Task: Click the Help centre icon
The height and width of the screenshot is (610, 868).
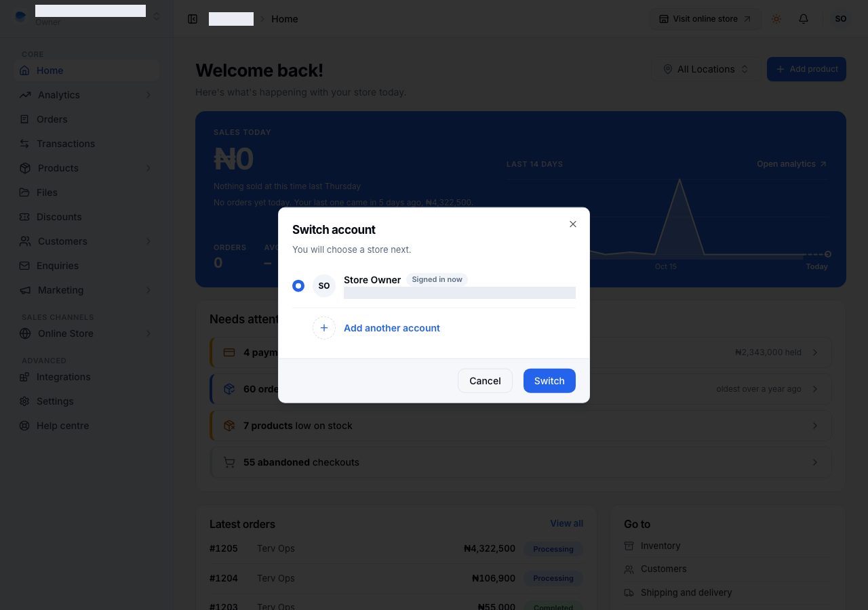Action: [24, 426]
